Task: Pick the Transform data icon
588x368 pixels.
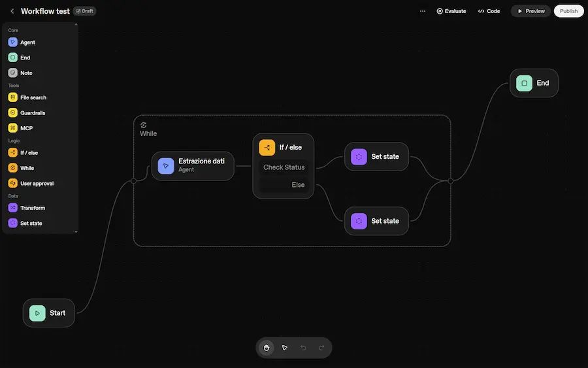Action: (13, 208)
